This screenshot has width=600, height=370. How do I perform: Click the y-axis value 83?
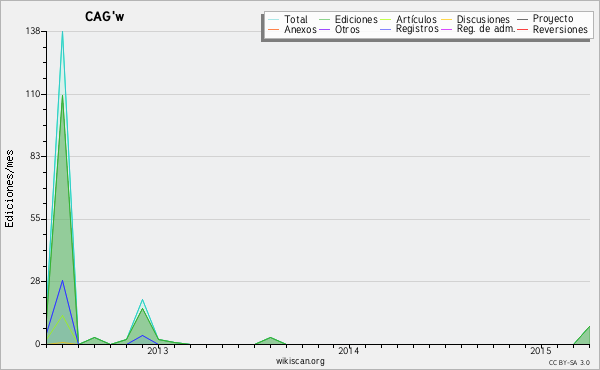[36, 156]
